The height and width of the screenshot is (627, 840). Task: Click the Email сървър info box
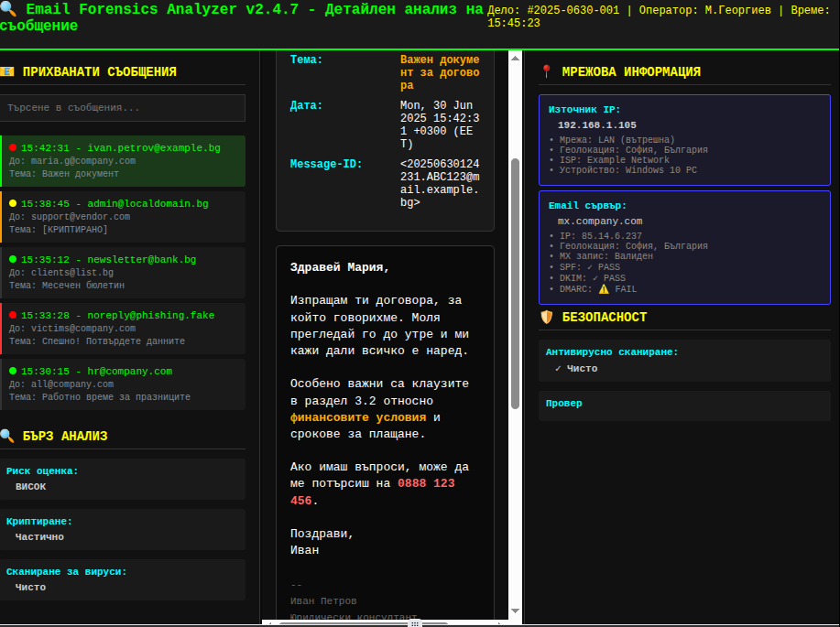tap(684, 247)
